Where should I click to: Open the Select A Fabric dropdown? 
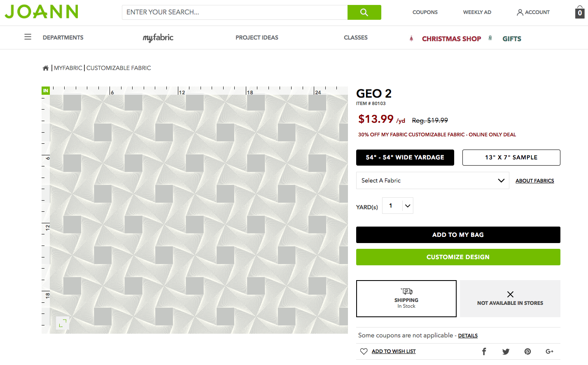(432, 180)
